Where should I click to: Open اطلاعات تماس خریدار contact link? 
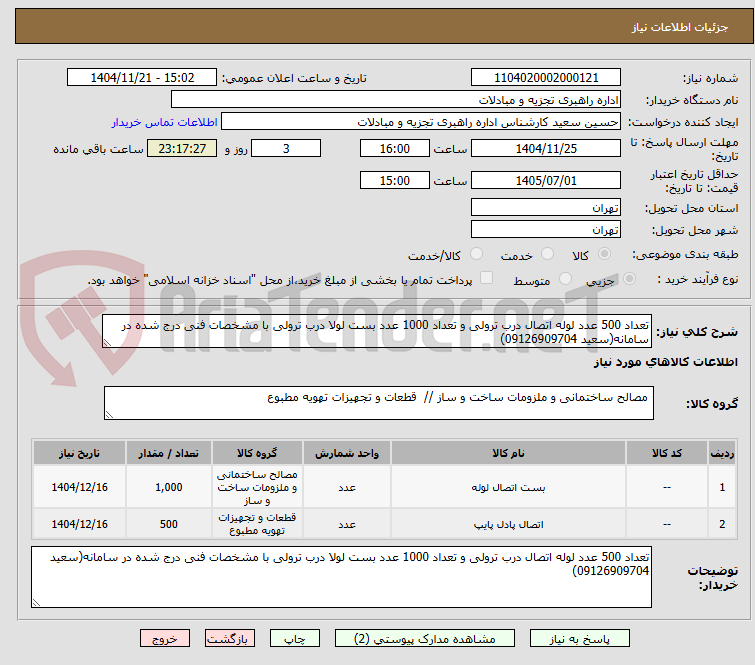tap(165, 122)
